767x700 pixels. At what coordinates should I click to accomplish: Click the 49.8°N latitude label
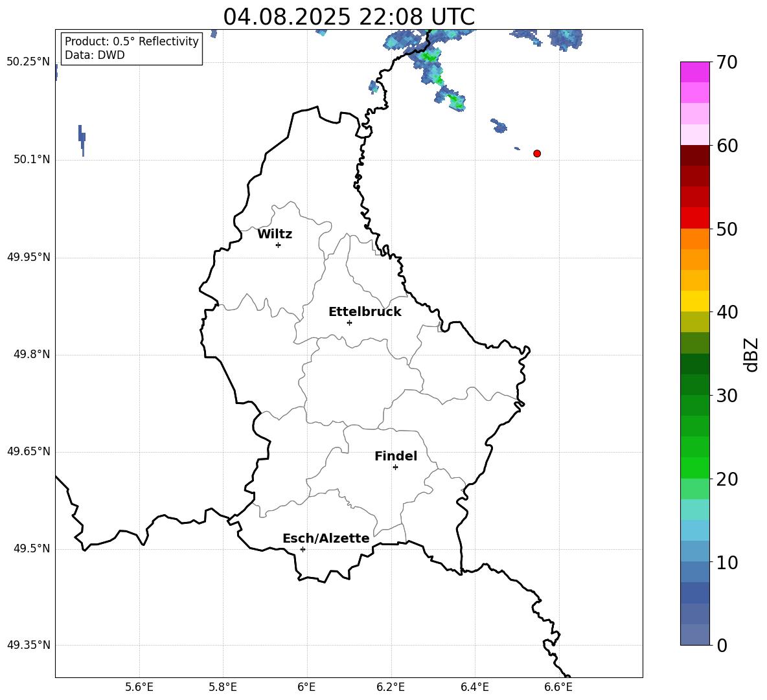[32, 354]
